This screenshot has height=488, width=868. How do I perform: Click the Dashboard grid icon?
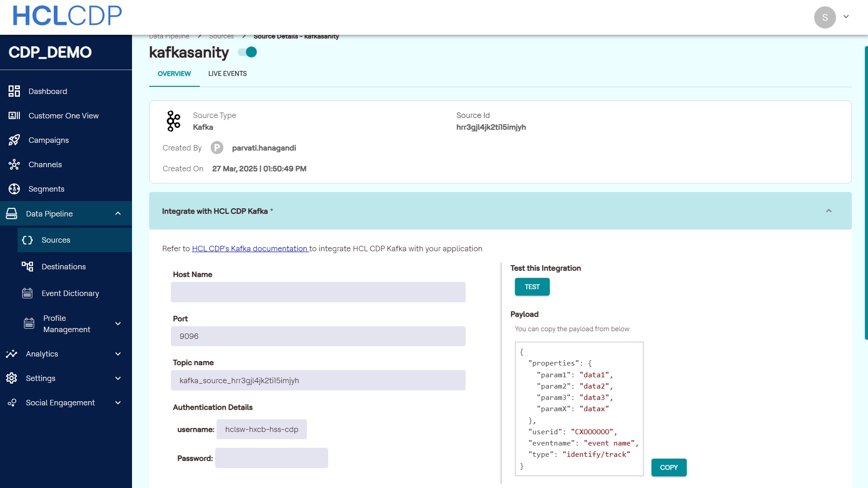coord(14,91)
